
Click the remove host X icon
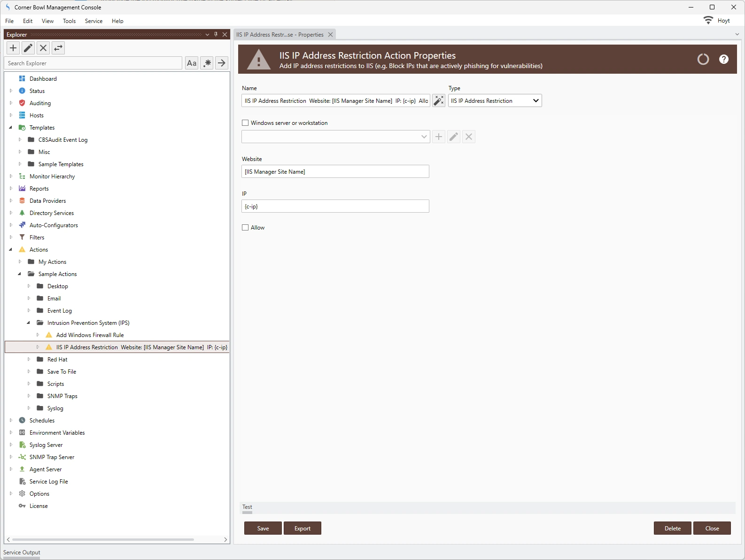point(469,137)
